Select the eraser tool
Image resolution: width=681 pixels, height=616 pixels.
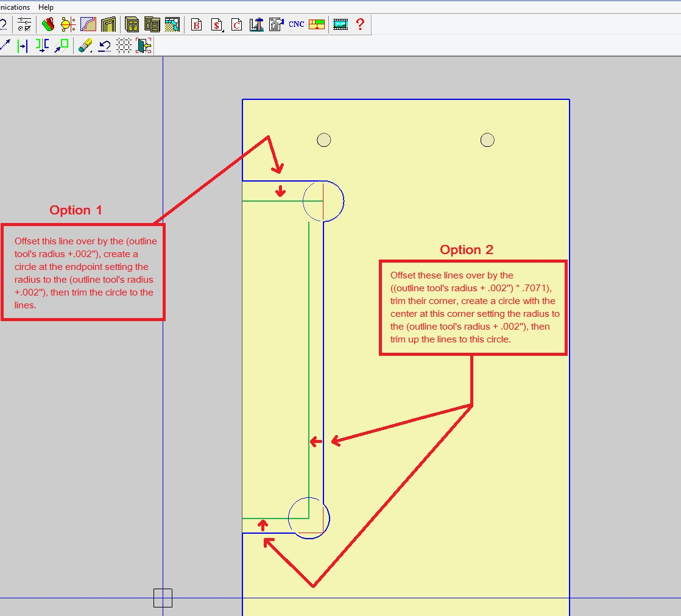point(85,46)
